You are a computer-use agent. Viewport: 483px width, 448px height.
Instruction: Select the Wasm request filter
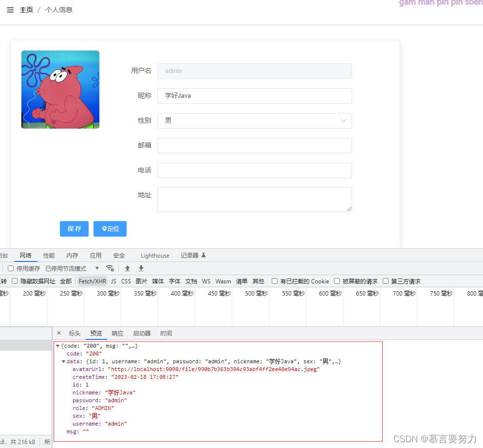point(223,281)
